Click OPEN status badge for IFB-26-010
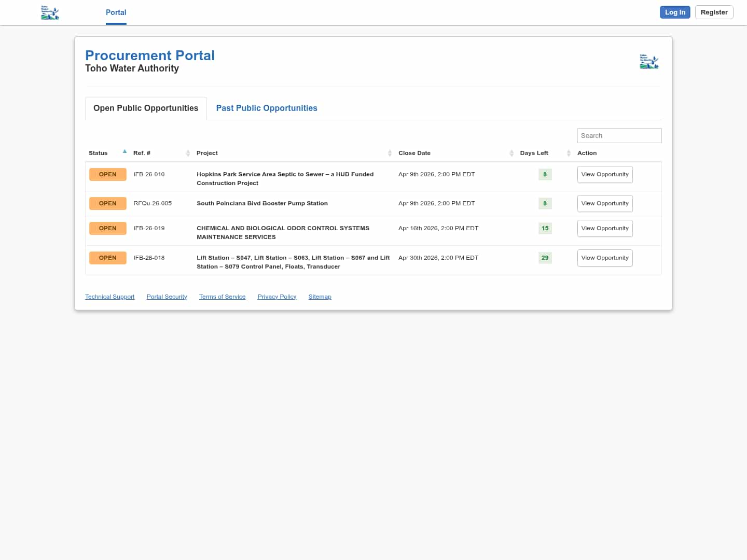The height and width of the screenshot is (560, 747). point(108,174)
